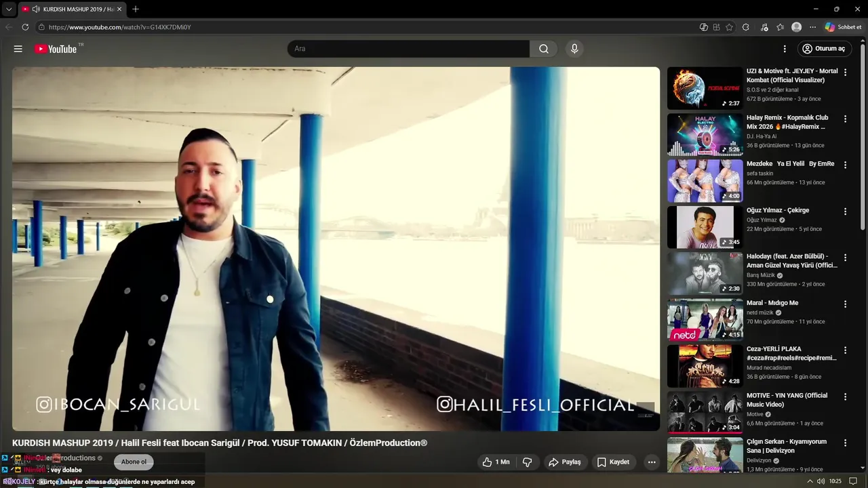This screenshot has height=488, width=868.
Task: Open options menu for Ceza-YERLİ PLAKA
Action: click(x=845, y=350)
